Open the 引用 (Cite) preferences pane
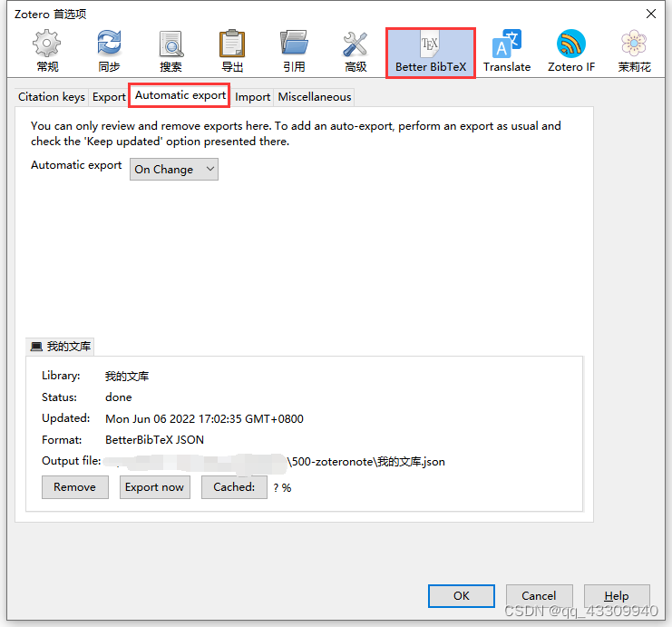The width and height of the screenshot is (672, 627). [x=294, y=51]
